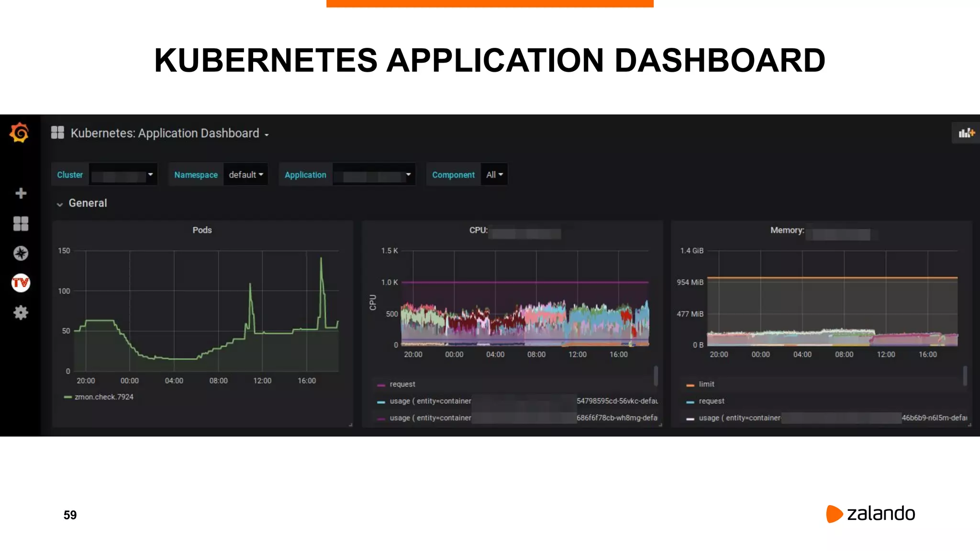Toggle the zmon.check.7924 legend series
Viewport: 980px width, 551px height.
[104, 397]
